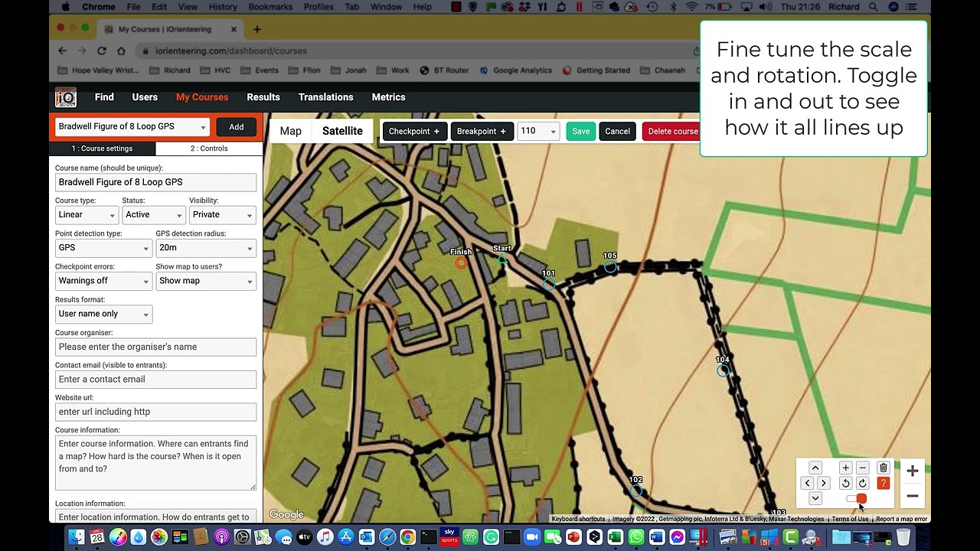Nudge map overlay right with arrow
980x551 pixels.
pos(823,483)
